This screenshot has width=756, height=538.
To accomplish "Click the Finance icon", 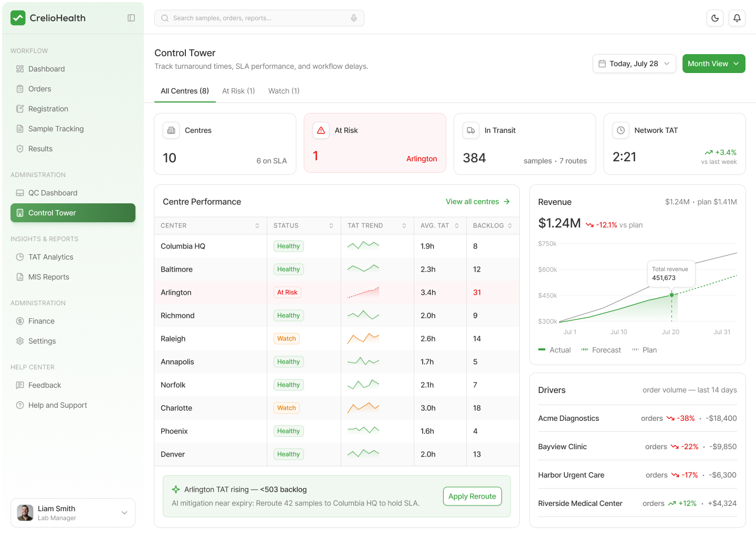I will point(20,321).
